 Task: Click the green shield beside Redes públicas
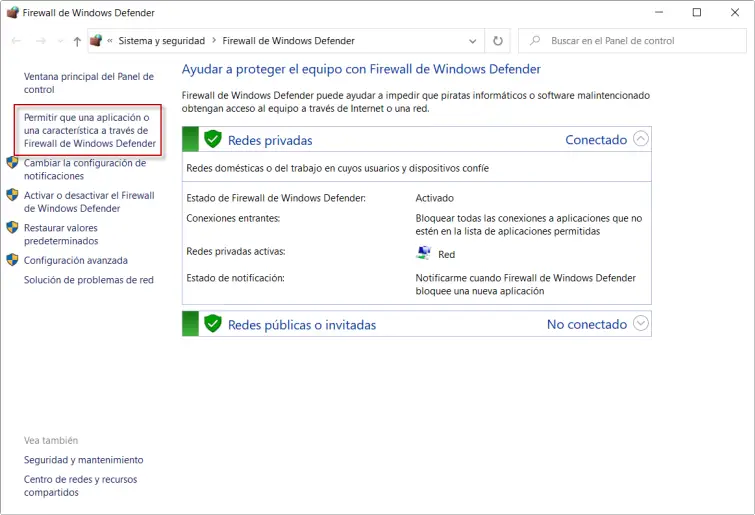click(x=212, y=324)
